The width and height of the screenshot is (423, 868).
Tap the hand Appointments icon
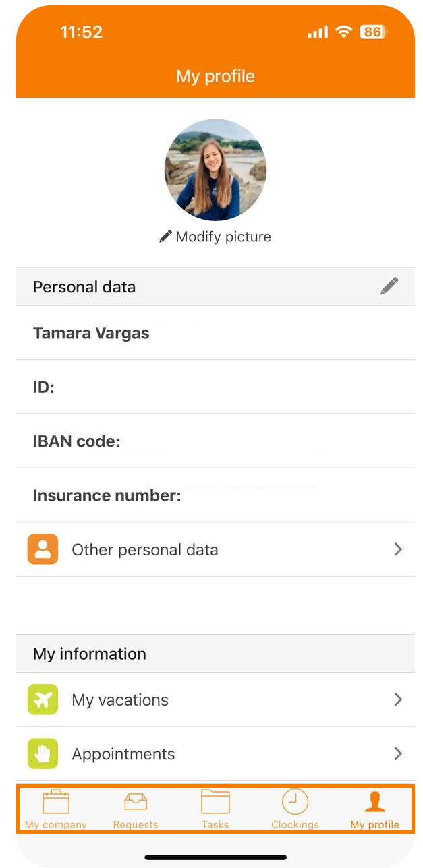tap(43, 753)
